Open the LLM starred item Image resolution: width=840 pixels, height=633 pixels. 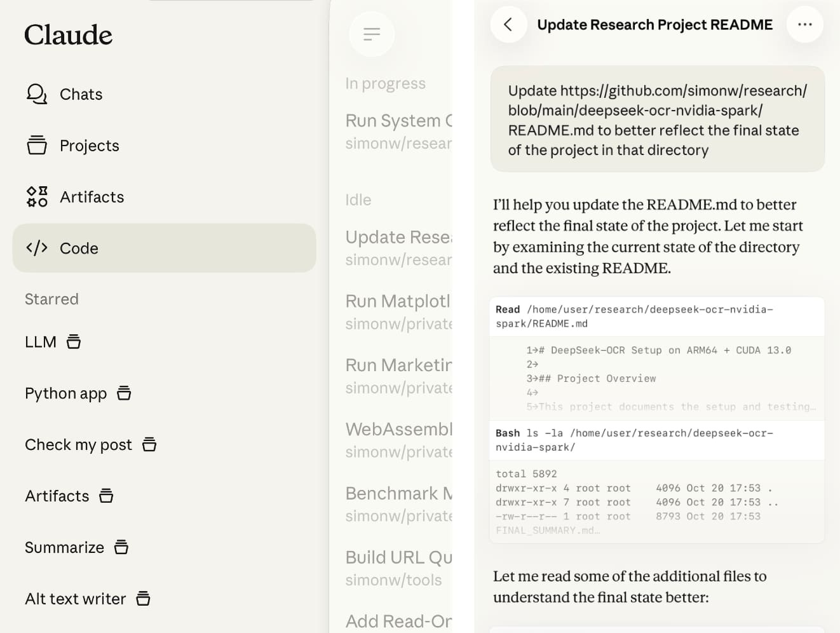41,341
